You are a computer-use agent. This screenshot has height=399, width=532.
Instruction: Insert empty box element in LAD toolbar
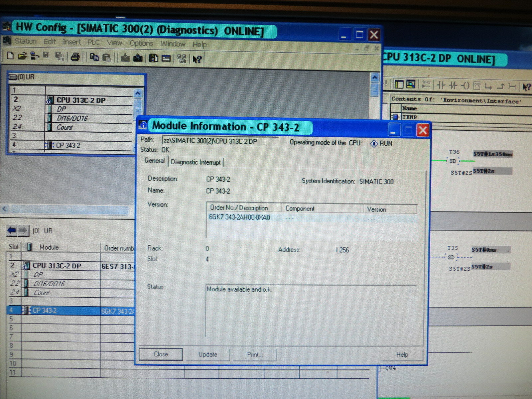(477, 86)
